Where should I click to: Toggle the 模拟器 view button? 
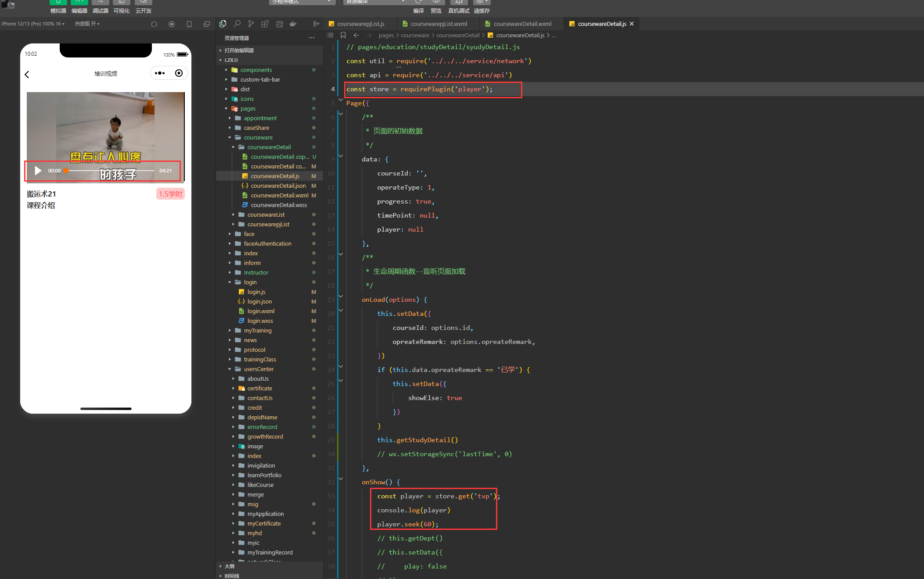(58, 7)
